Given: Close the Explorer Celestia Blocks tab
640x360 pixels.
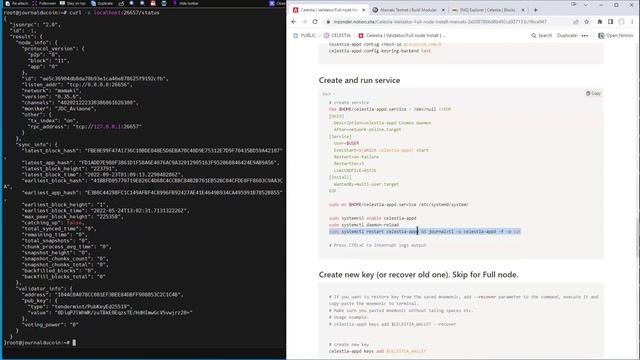Looking at the screenshot, I should (x=523, y=10).
